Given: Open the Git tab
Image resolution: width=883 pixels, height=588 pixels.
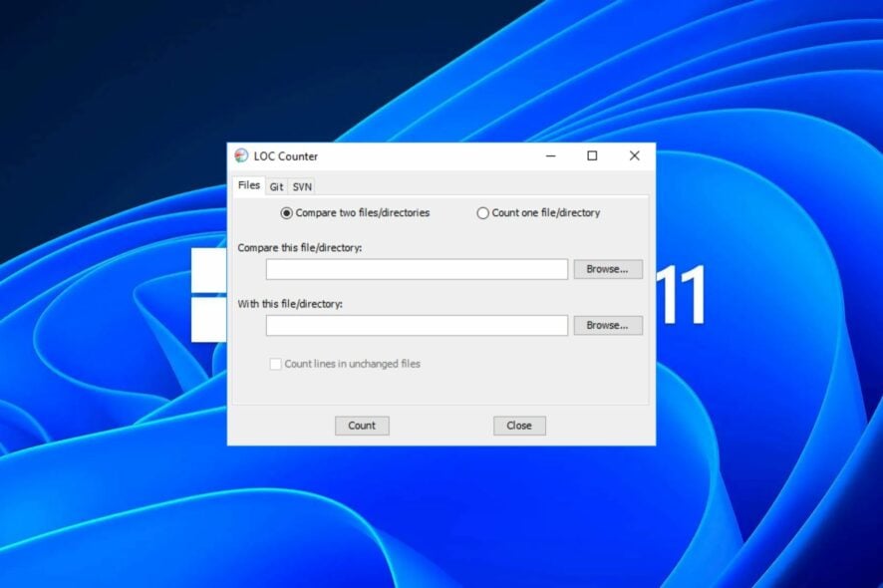Looking at the screenshot, I should [276, 186].
